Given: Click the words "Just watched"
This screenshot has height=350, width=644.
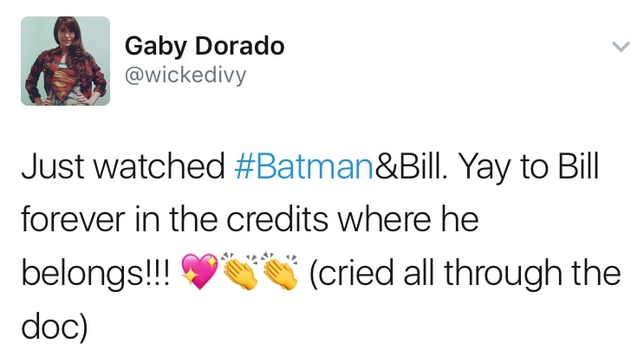Looking at the screenshot, I should [x=123, y=165].
